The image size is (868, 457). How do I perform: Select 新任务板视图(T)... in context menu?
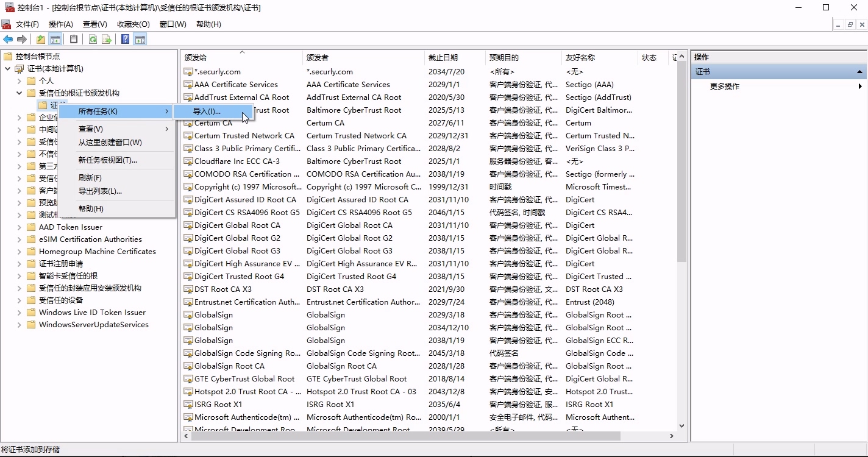tap(118, 160)
